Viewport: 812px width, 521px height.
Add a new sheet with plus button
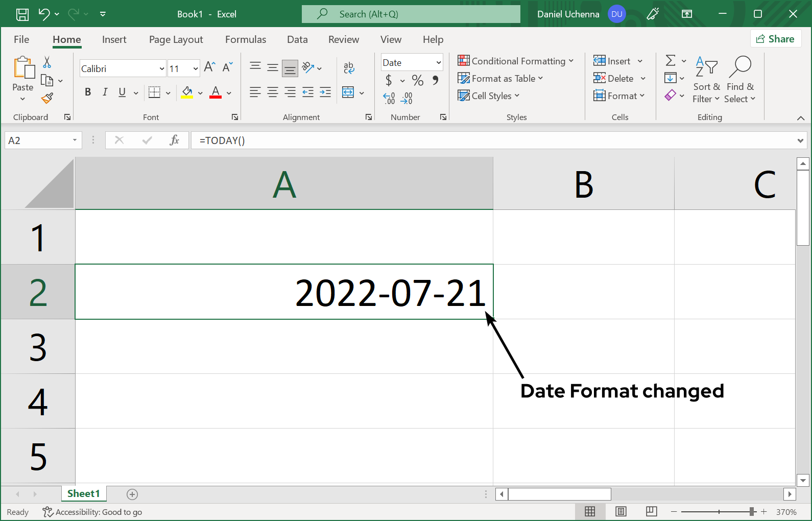tap(132, 494)
